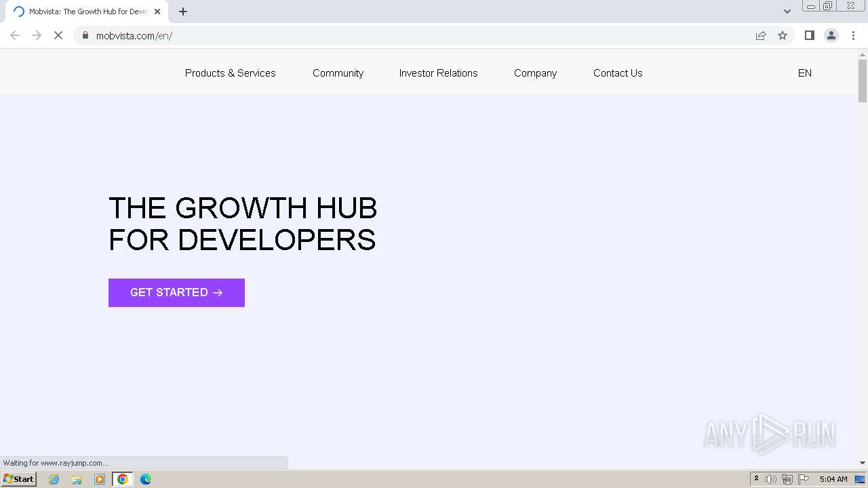The image size is (868, 488).
Task: Open the Chrome three-dot menu
Action: 853,35
